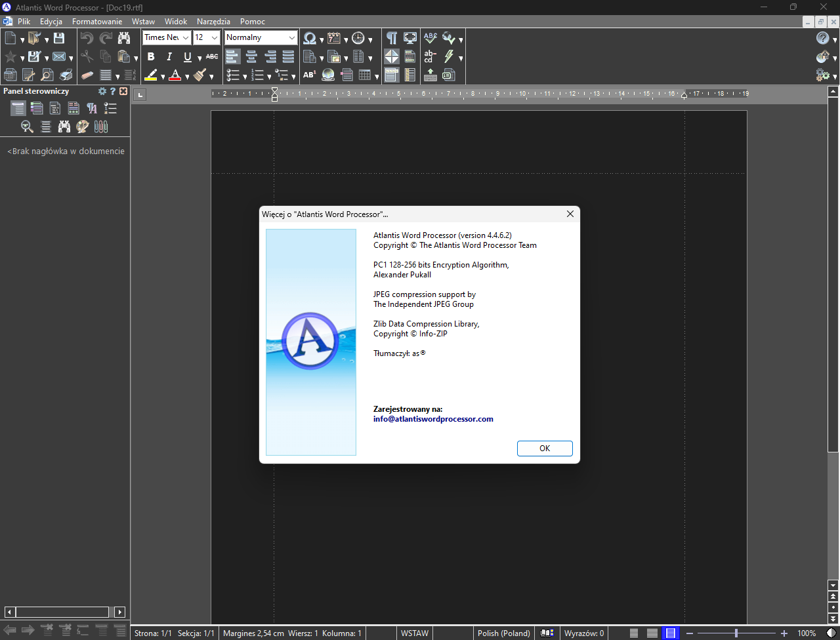Expand the arrow beside the yellow highlighter
Screen dimensions: 840x640
tap(163, 77)
